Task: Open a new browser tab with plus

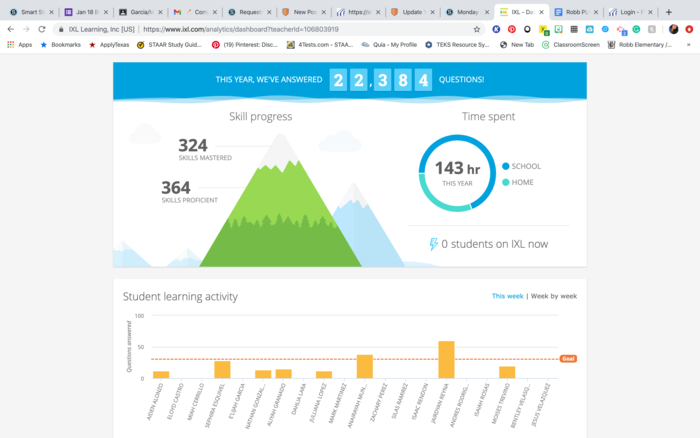Action: click(x=668, y=12)
